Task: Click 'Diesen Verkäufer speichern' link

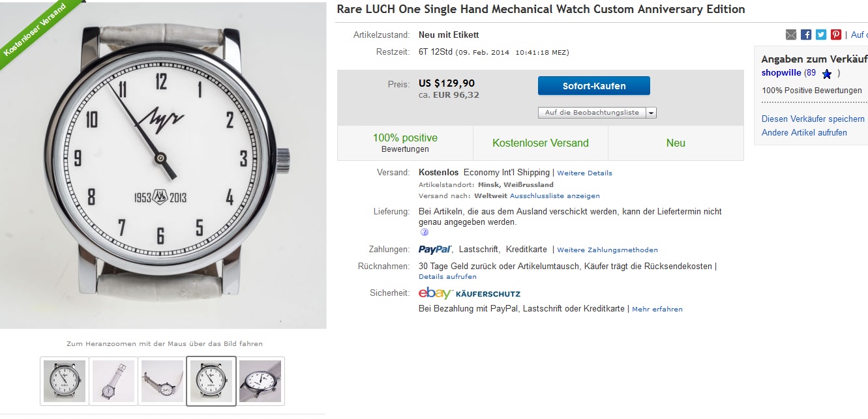Action: coord(813,119)
